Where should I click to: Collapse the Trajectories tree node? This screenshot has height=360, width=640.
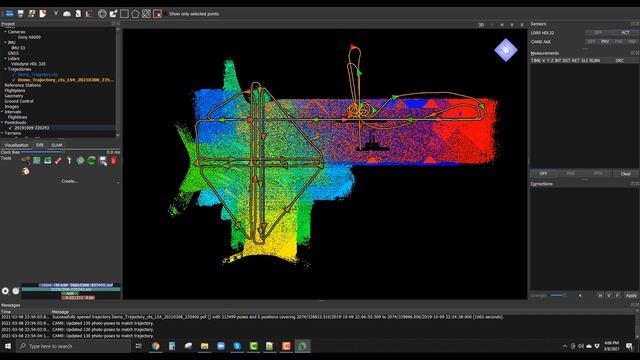[x=5, y=69]
